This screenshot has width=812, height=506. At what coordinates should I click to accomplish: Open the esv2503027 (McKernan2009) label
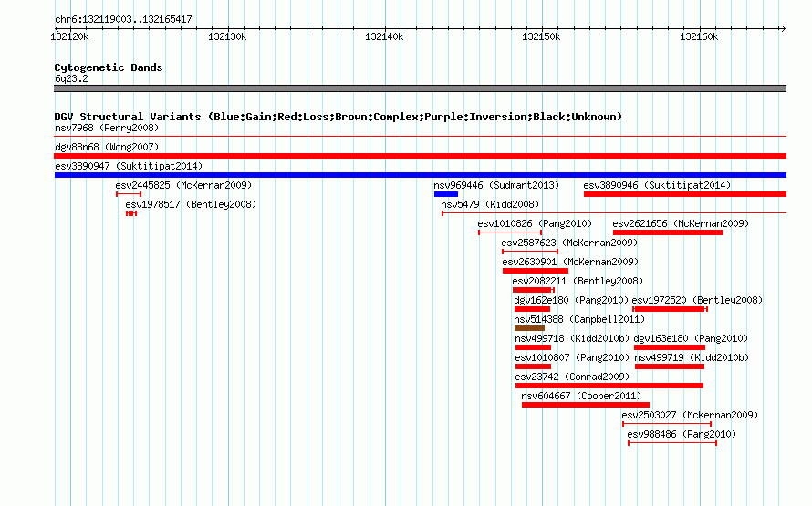click(689, 415)
